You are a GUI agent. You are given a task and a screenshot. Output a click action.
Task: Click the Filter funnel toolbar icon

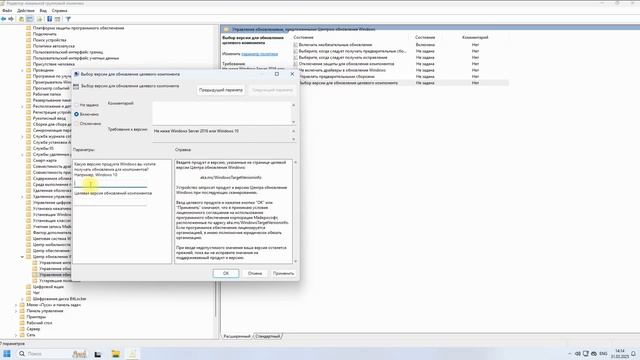point(68,19)
